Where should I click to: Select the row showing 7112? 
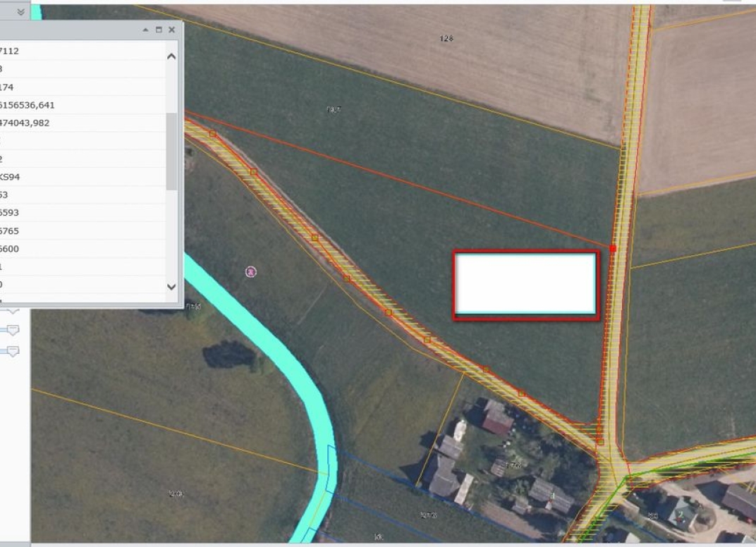(83, 51)
